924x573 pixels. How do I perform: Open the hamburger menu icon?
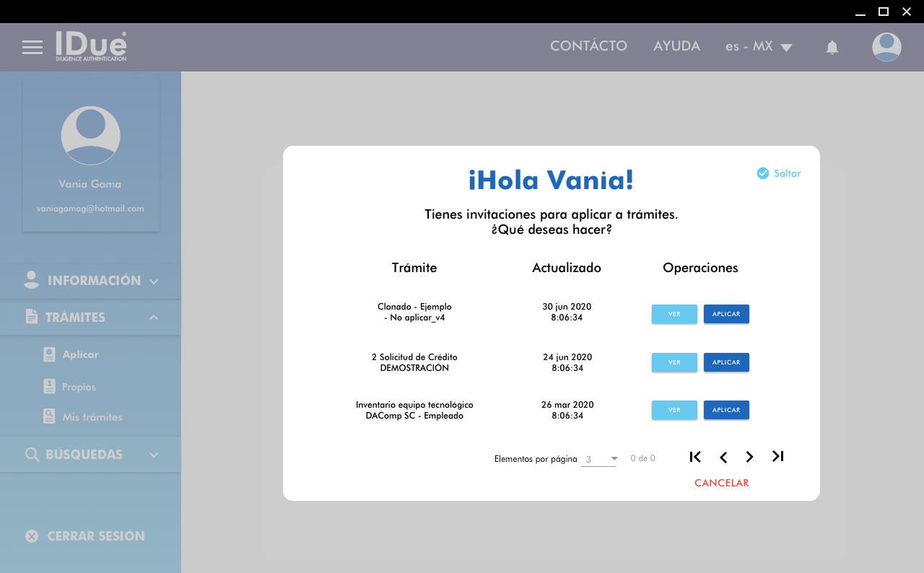[x=32, y=48]
